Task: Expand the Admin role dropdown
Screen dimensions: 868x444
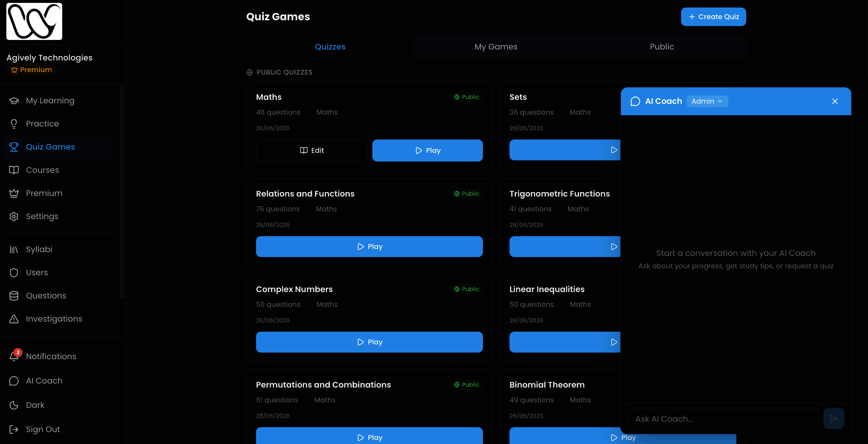Action: [x=707, y=101]
